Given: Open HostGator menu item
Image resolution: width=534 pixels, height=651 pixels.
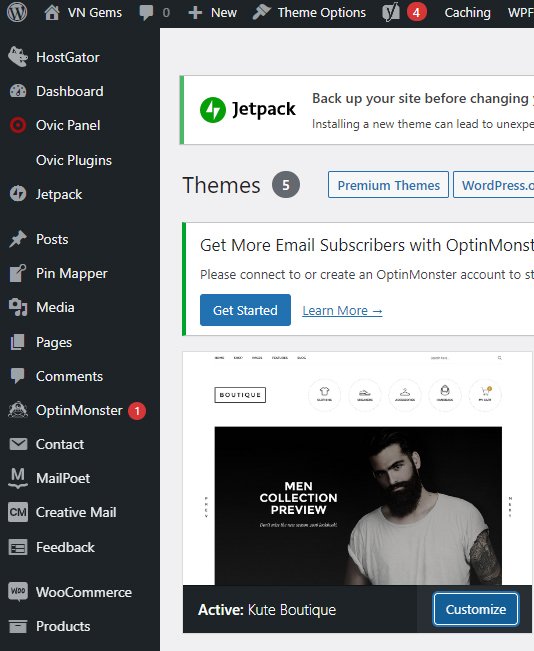Looking at the screenshot, I should click(x=68, y=57).
